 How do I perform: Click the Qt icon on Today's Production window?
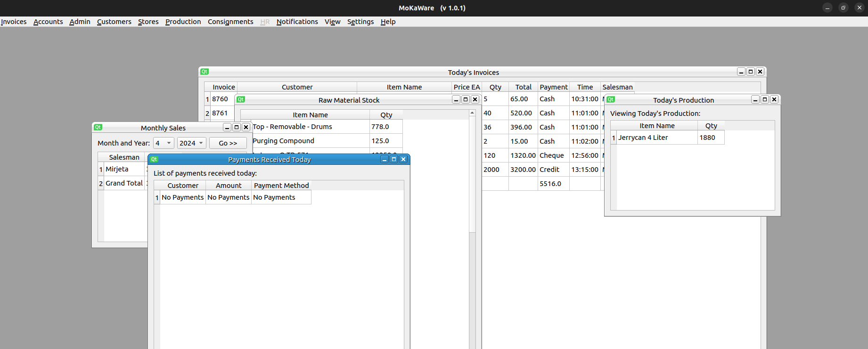tap(611, 99)
